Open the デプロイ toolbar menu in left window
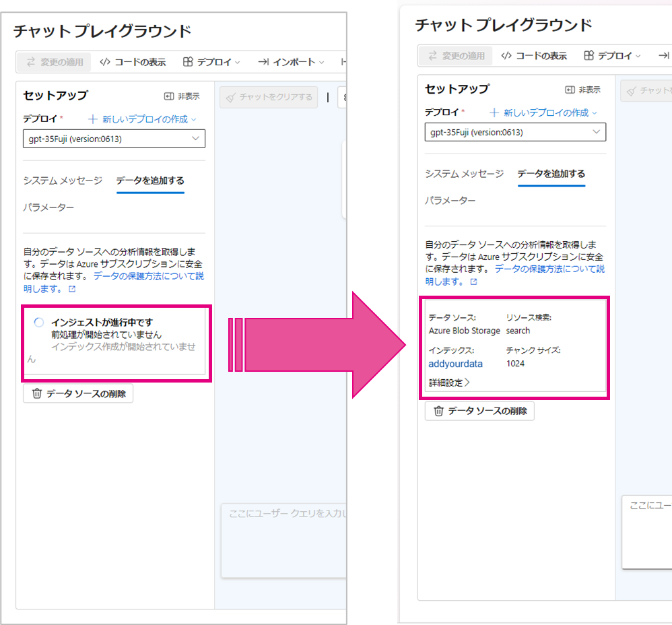The width and height of the screenshot is (672, 625). click(x=211, y=62)
